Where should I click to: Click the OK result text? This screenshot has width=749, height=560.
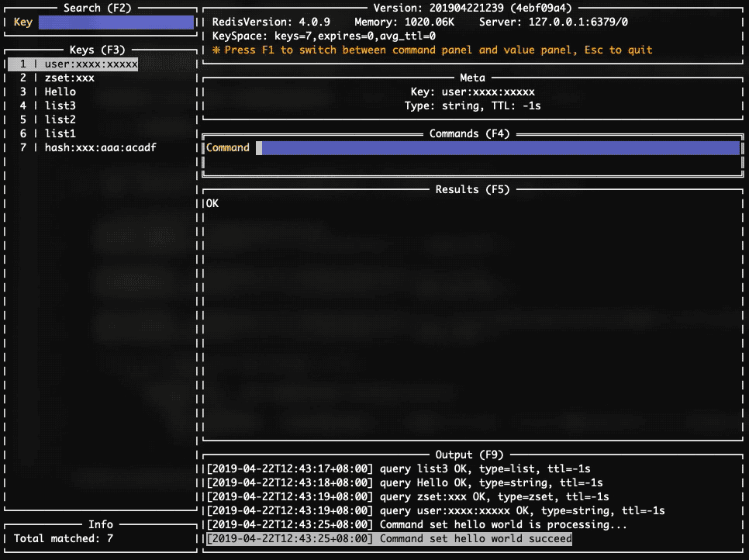click(x=212, y=203)
